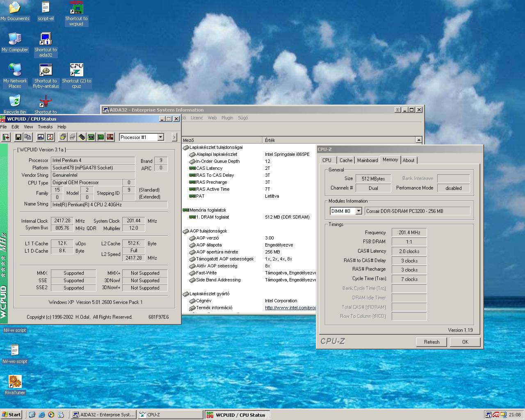Select the My Computer desktop icon
This screenshot has height=420, width=525.
(x=15, y=42)
